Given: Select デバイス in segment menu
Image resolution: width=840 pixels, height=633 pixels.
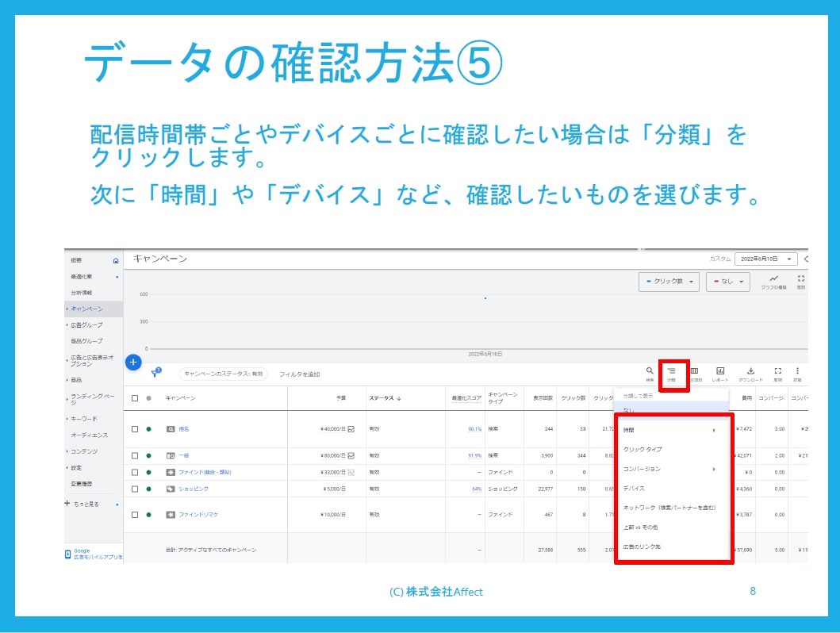Looking at the screenshot, I should pyautogui.click(x=634, y=489).
